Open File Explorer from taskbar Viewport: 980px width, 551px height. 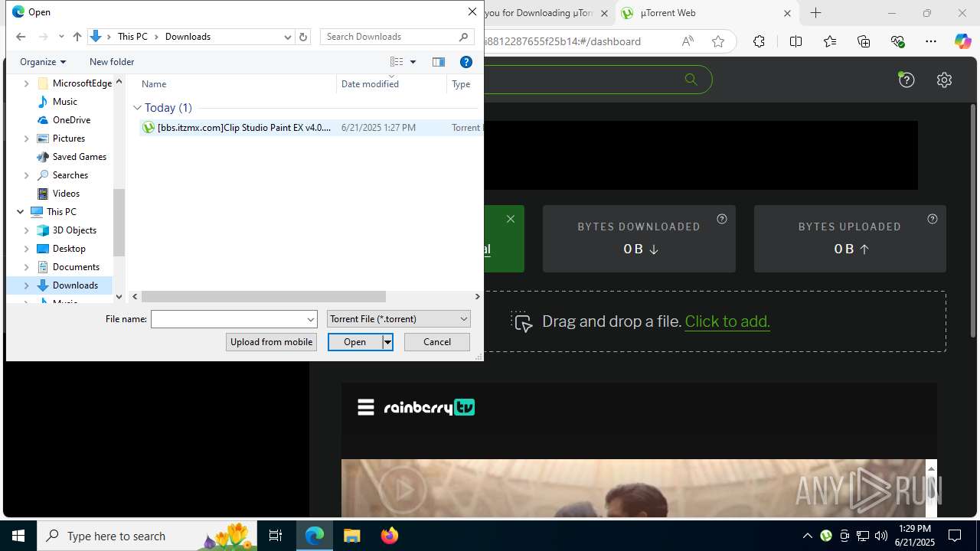pyautogui.click(x=351, y=536)
